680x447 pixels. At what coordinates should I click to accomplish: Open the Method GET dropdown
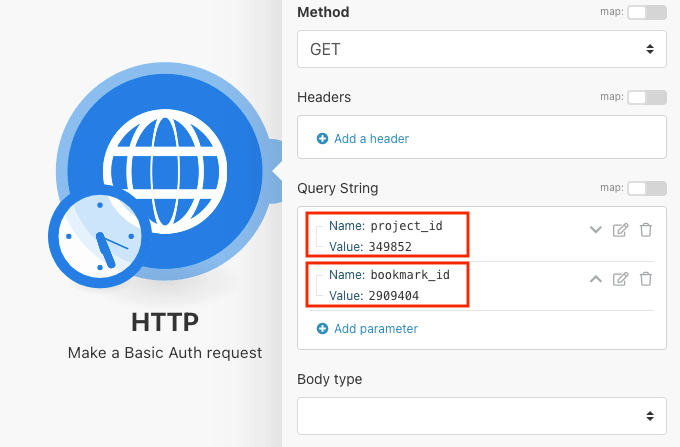pyautogui.click(x=481, y=47)
